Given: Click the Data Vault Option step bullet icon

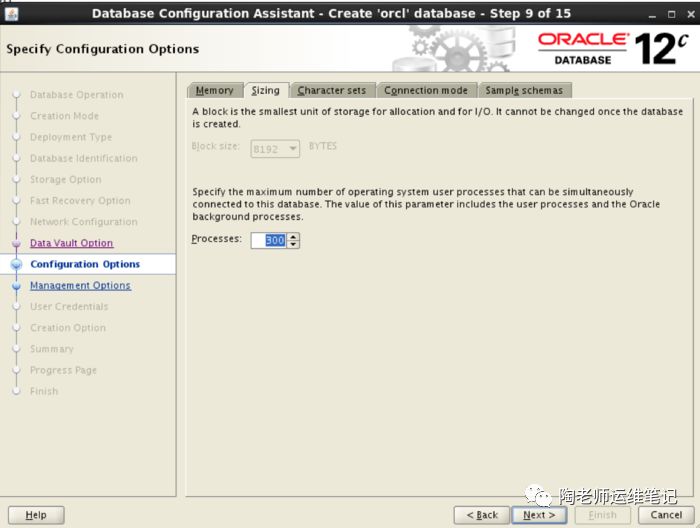Looking at the screenshot, I should coord(17,243).
